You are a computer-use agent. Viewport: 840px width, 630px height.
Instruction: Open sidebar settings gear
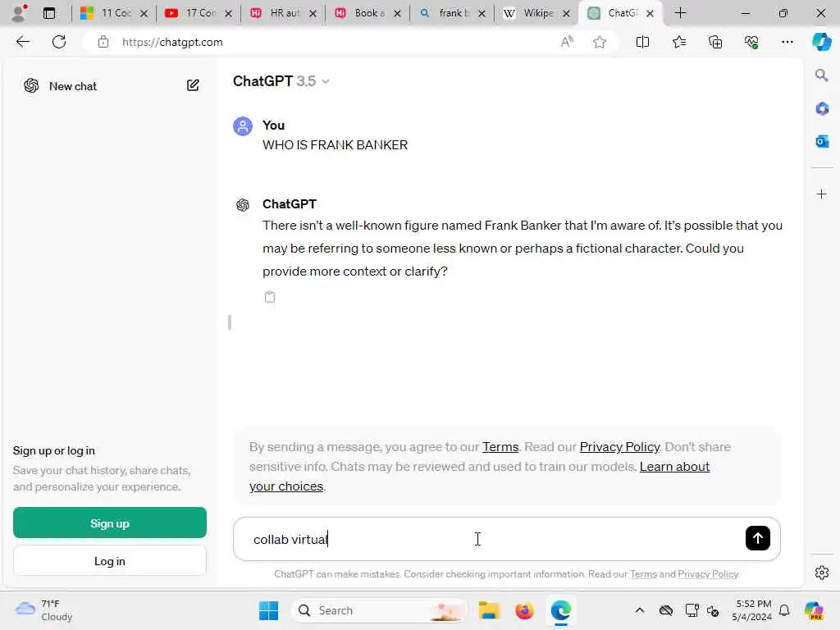click(x=822, y=573)
